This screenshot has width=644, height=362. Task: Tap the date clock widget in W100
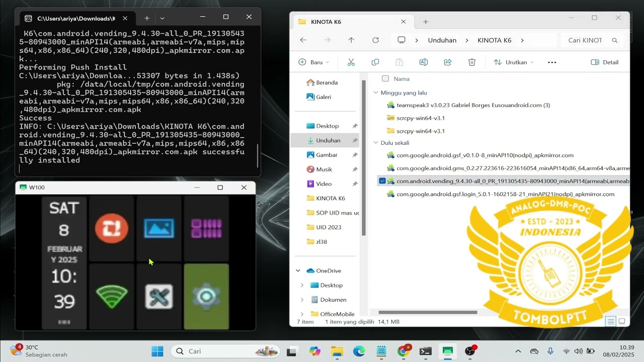point(64,262)
